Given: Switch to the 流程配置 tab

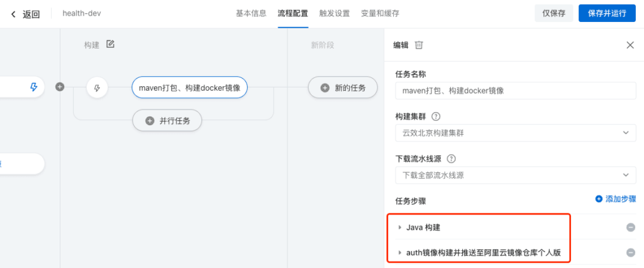Looking at the screenshot, I should [293, 14].
